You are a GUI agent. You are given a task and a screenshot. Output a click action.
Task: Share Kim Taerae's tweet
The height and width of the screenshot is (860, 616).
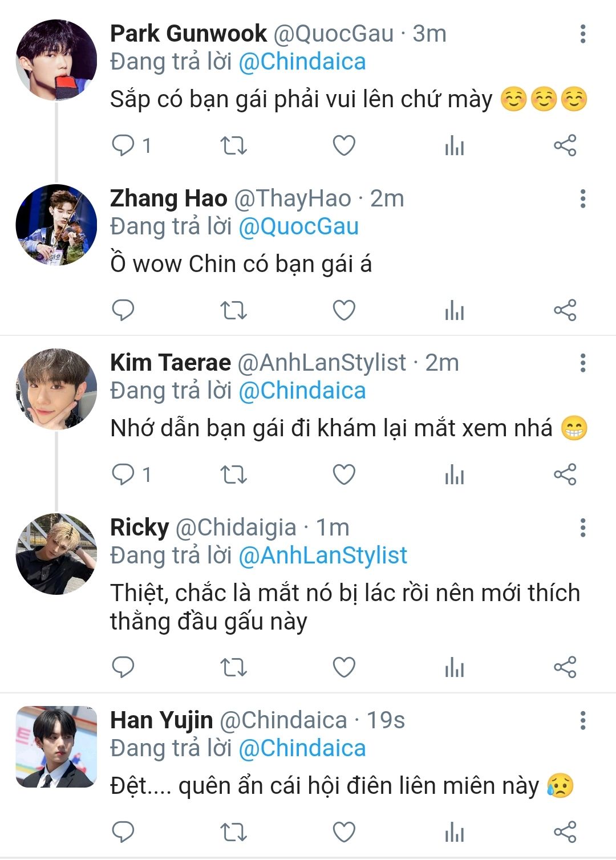tap(565, 474)
